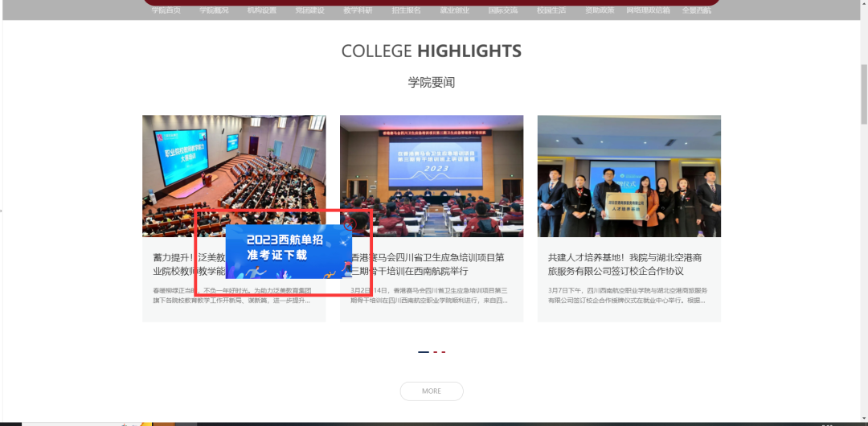
Task: Open the 就业创业 menu item
Action: pyautogui.click(x=455, y=10)
